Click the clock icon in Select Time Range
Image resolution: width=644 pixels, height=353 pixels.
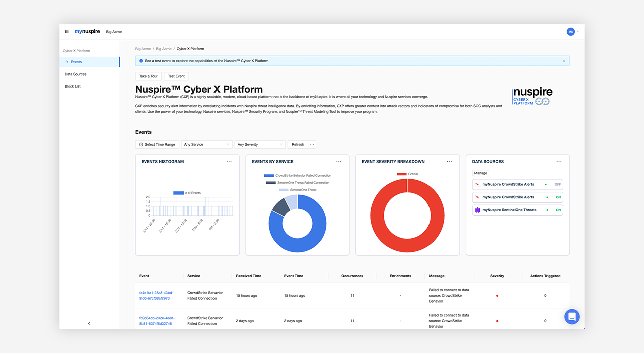click(x=141, y=144)
